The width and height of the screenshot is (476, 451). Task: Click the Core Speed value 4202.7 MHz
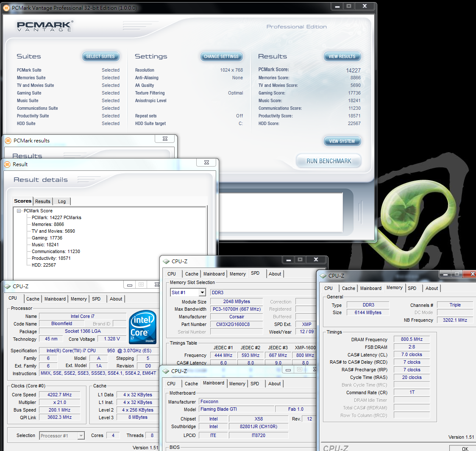click(x=59, y=395)
